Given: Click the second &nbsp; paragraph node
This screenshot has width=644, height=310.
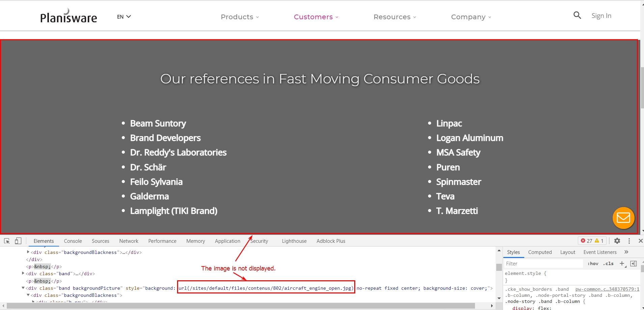Looking at the screenshot, I should [44, 281].
